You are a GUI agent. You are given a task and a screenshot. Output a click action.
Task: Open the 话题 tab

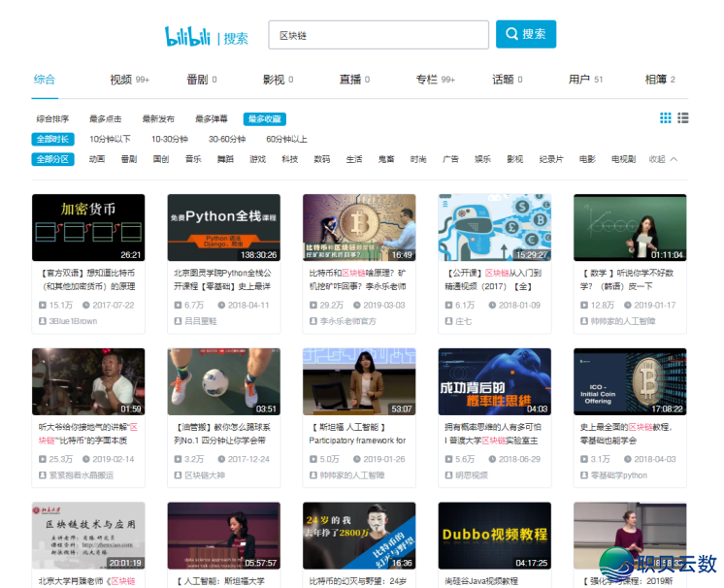point(508,80)
